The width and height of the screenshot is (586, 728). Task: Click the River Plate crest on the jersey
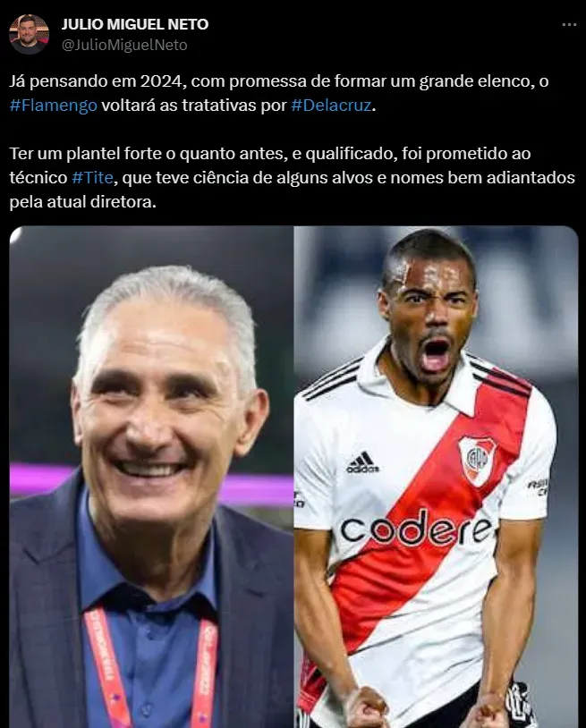pos(477,460)
